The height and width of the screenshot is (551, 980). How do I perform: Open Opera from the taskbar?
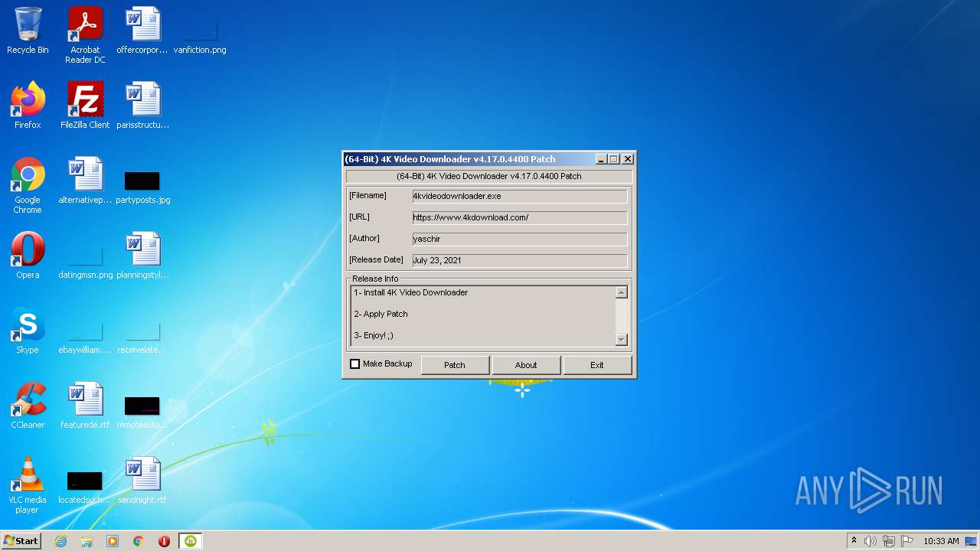click(x=164, y=541)
